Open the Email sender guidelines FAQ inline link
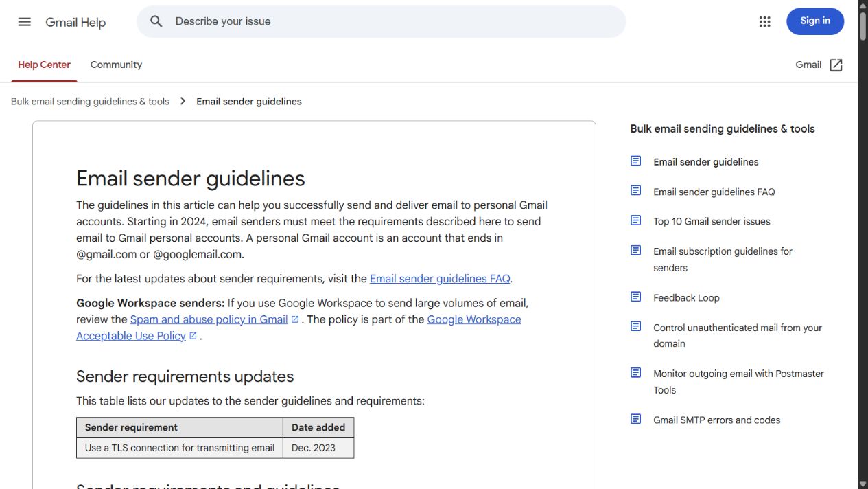 (x=440, y=279)
